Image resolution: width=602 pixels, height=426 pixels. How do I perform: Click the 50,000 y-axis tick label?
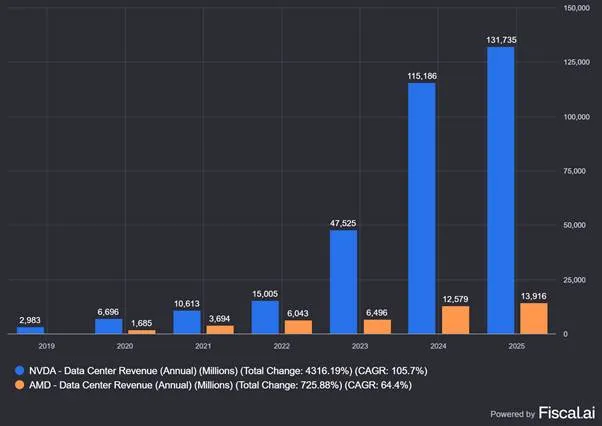click(575, 225)
